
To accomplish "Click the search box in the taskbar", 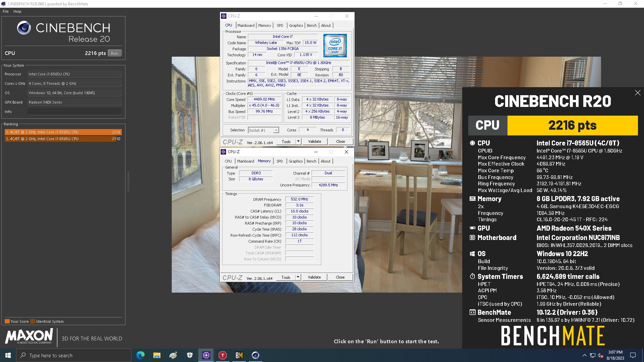I will point(74,355).
